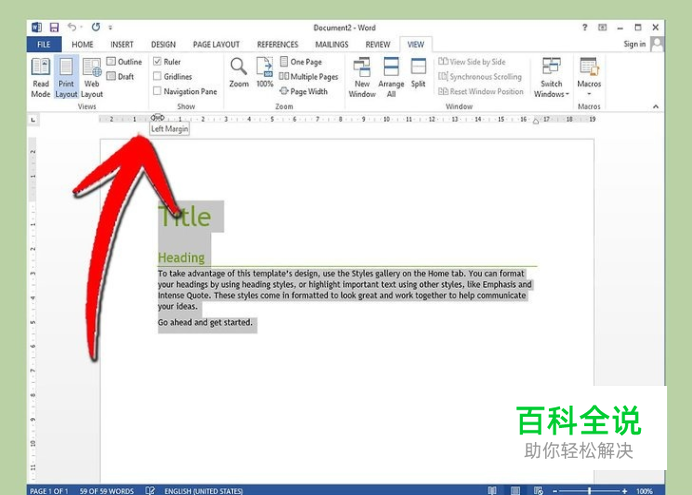Screen dimensions: 692x495
Task: Select Print Layout view
Action: [66, 78]
